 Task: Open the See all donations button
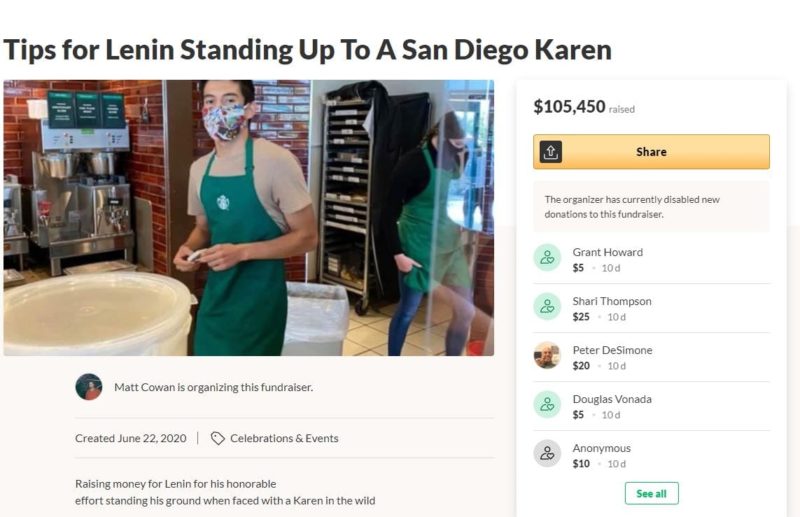[652, 494]
